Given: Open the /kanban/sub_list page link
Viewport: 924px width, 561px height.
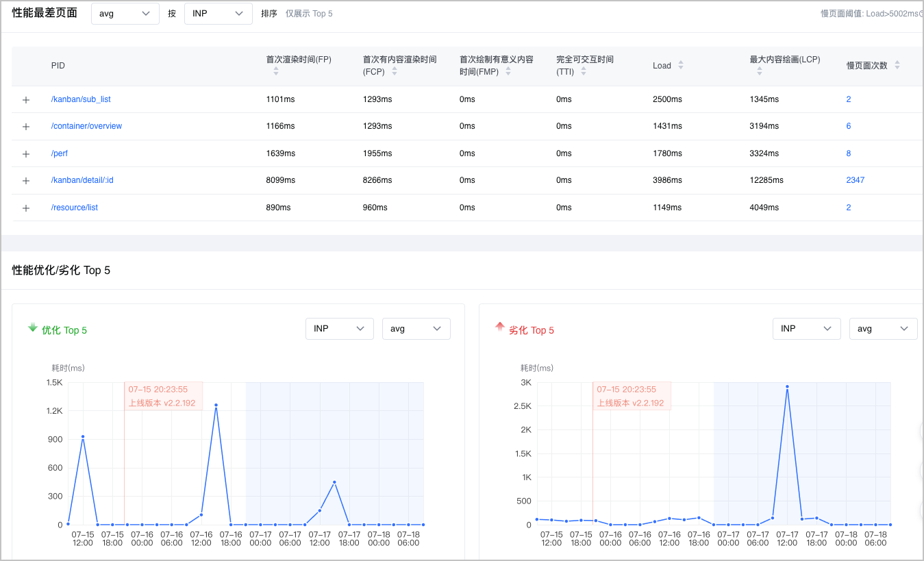Looking at the screenshot, I should (81, 99).
